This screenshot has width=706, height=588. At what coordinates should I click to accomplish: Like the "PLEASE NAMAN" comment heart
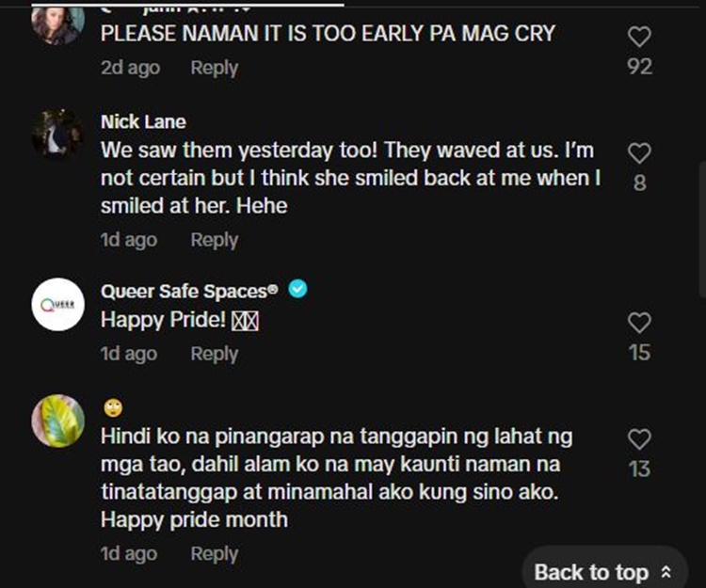pyautogui.click(x=639, y=37)
